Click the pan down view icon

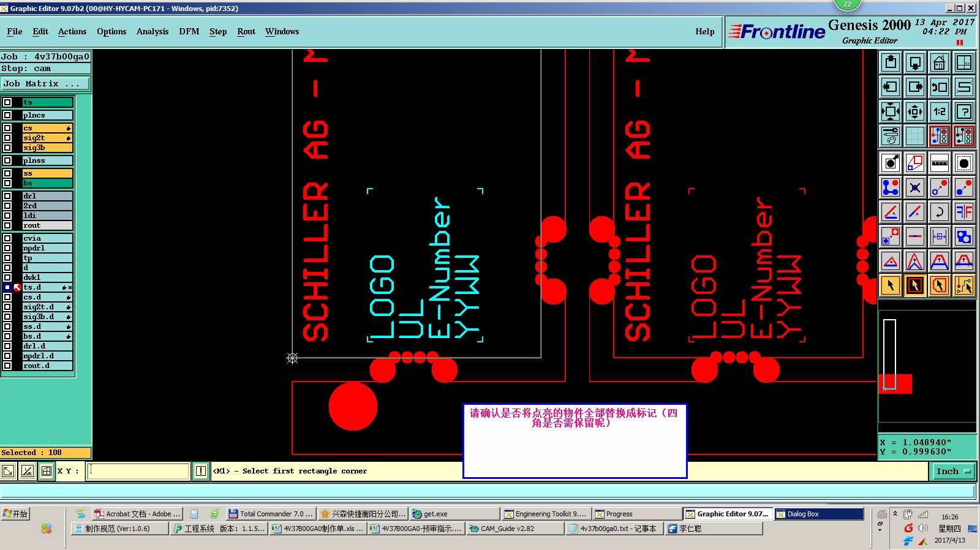915,62
